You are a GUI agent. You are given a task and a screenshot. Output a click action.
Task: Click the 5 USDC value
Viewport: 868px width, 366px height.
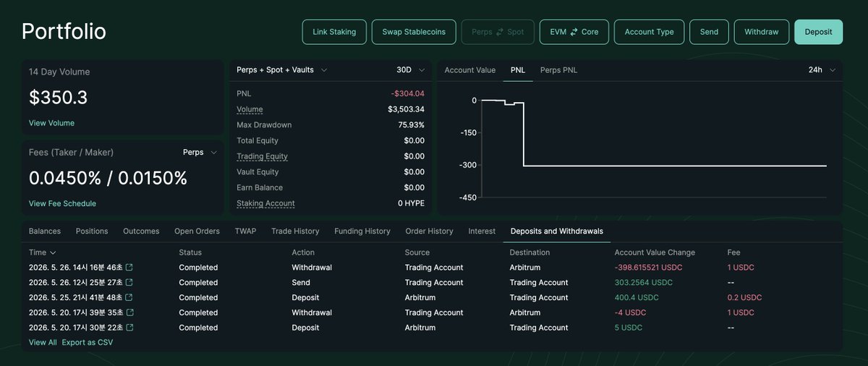tap(629, 328)
